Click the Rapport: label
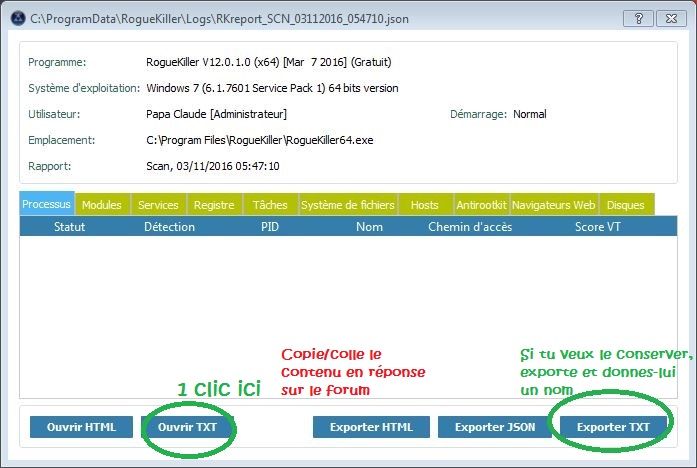697x468 pixels. click(x=50, y=166)
